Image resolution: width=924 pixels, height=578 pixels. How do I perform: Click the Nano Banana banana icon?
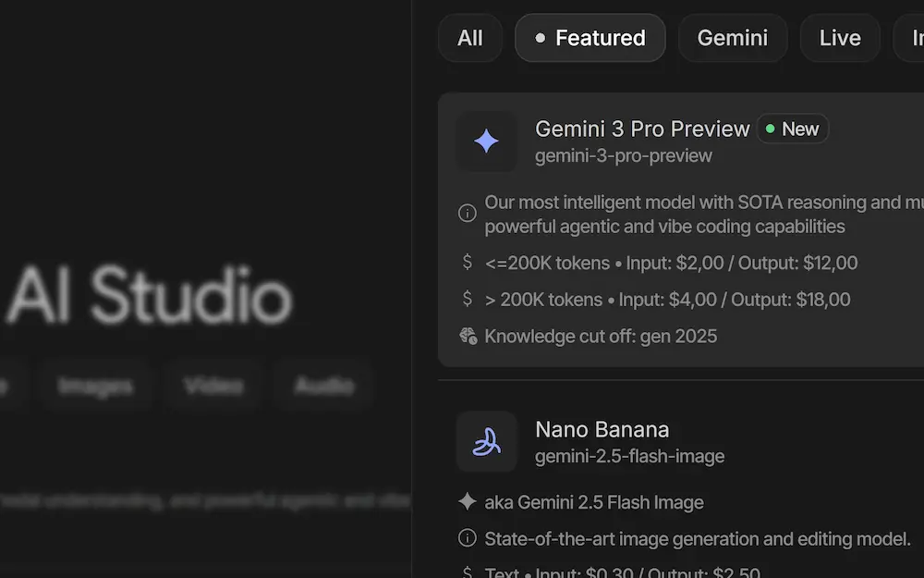[x=486, y=442]
